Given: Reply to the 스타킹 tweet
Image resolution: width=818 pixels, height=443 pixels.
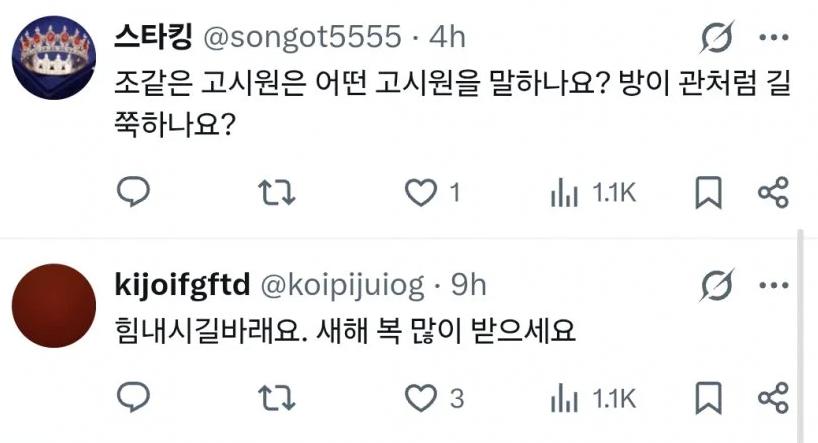Looking at the screenshot, I should coord(133,192).
